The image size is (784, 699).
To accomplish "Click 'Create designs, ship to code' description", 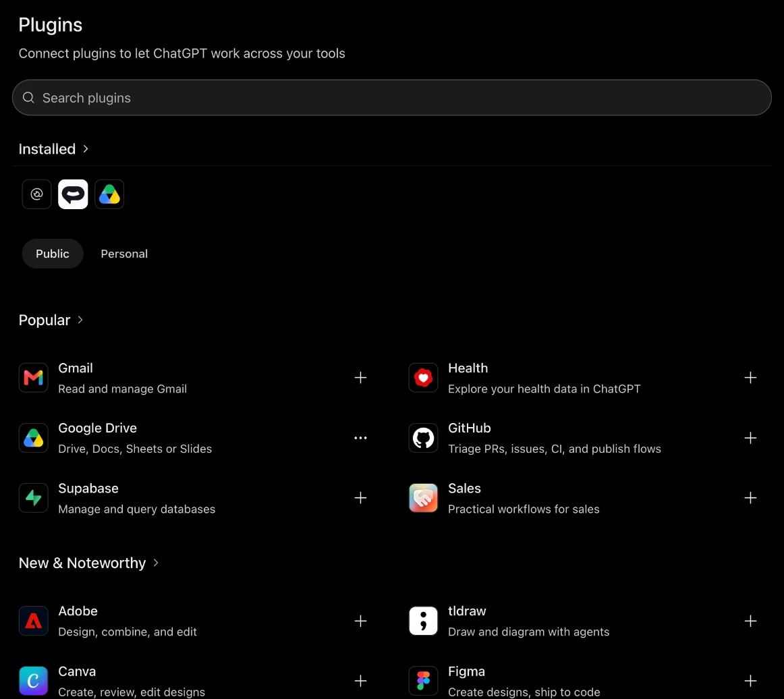I will tap(524, 692).
